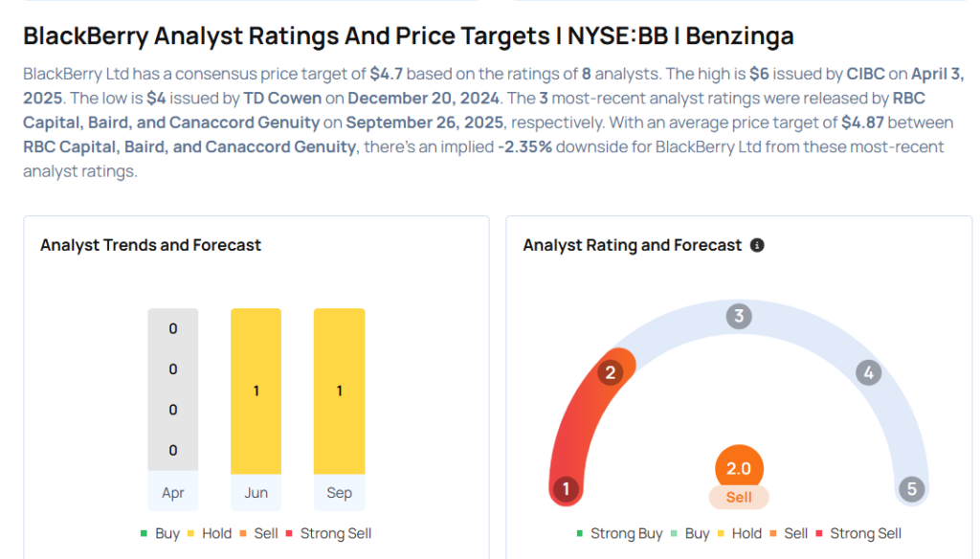Toggle the Buy legend in Analyst Trends chart

pyautogui.click(x=160, y=533)
